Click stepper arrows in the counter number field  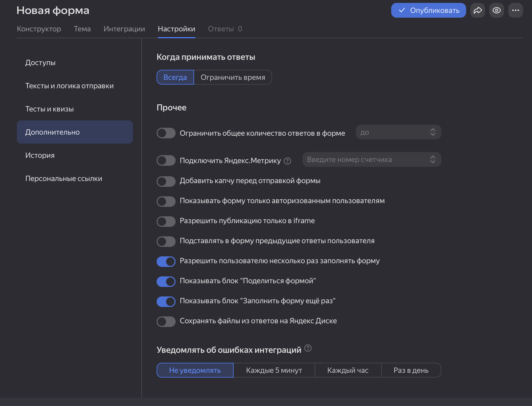(433, 159)
